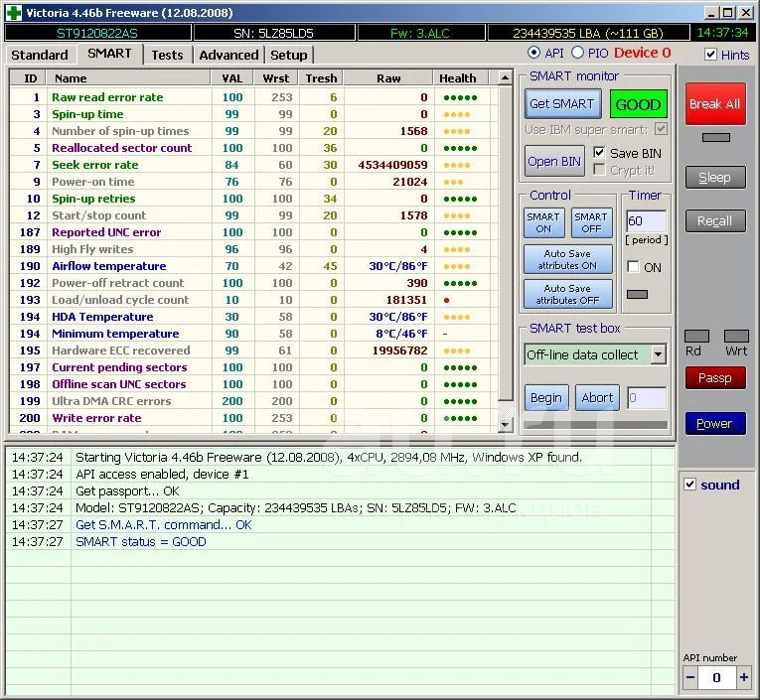
Task: Click the Raw column header
Action: point(388,78)
